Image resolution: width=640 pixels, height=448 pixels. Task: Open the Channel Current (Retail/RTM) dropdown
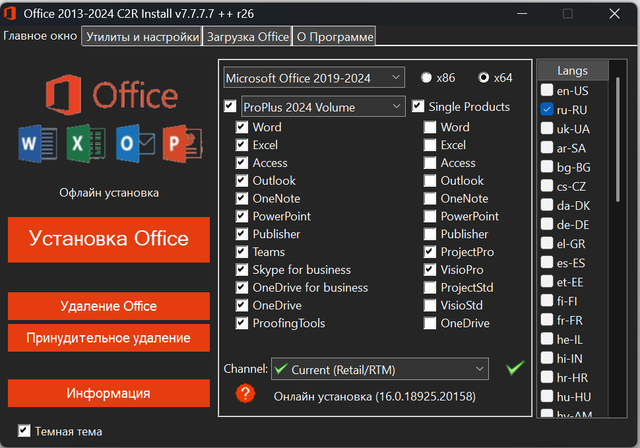(380, 369)
